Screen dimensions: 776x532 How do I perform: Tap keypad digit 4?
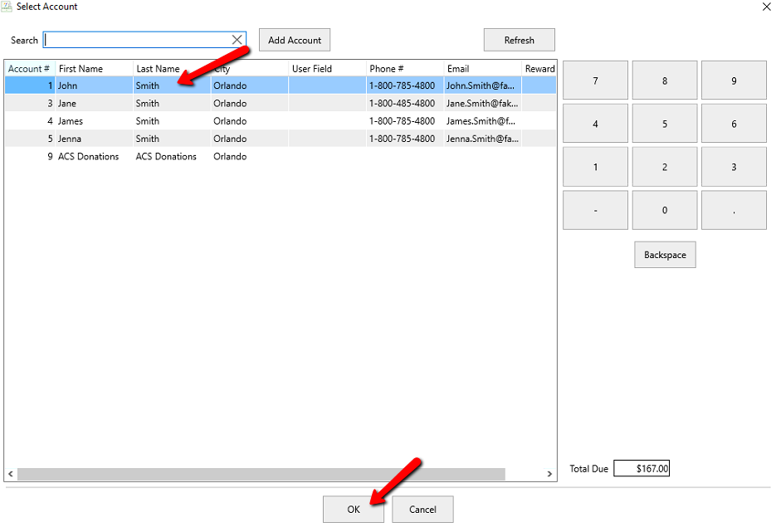595,124
